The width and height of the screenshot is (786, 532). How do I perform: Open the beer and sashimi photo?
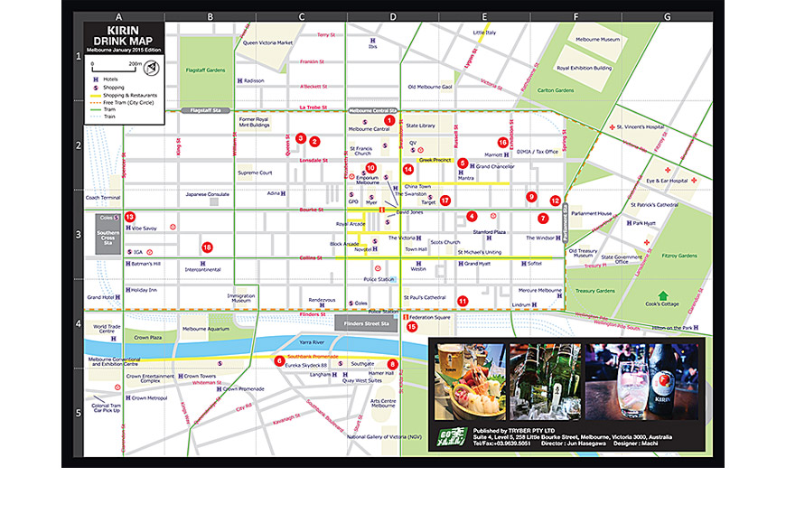tap(470, 382)
